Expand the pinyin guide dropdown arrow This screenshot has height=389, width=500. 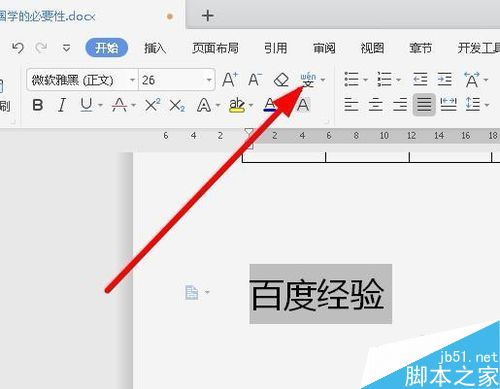click(323, 80)
